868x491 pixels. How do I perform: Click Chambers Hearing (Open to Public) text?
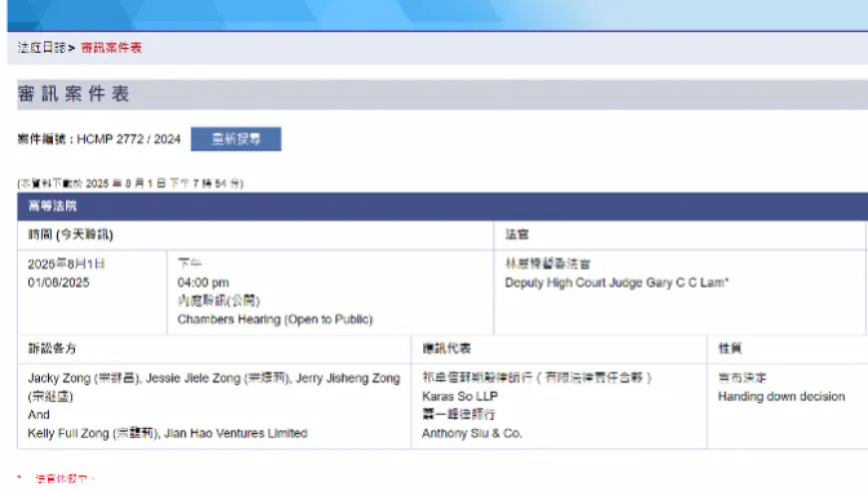[x=274, y=319]
